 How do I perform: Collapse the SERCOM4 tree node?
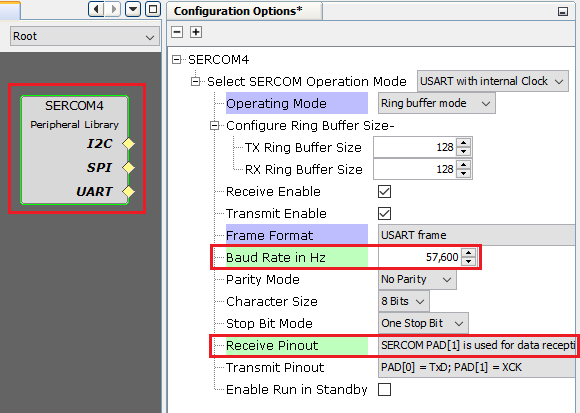coord(177,59)
